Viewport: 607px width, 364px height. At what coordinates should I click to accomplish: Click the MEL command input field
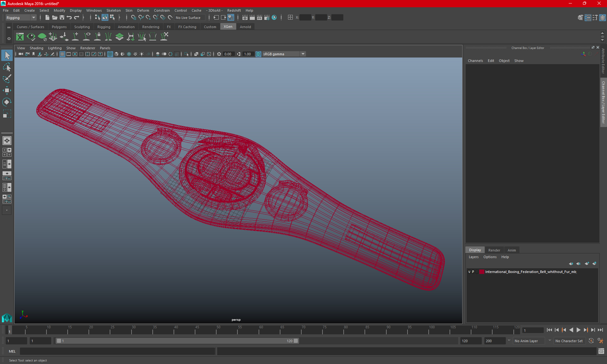[x=117, y=351]
